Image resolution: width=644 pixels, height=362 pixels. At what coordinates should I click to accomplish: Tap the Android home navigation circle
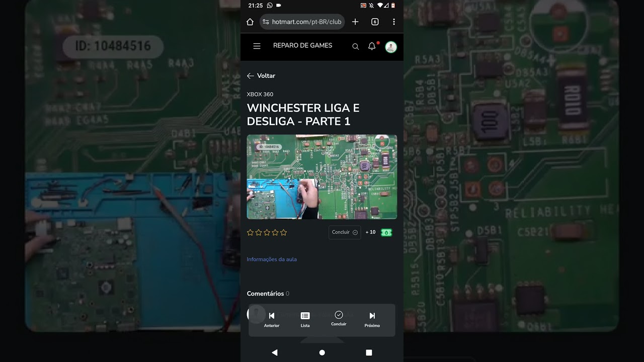tap(322, 352)
